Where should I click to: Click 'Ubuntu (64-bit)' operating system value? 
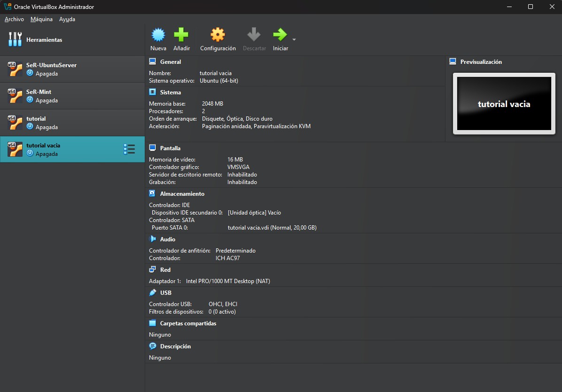pyautogui.click(x=219, y=81)
